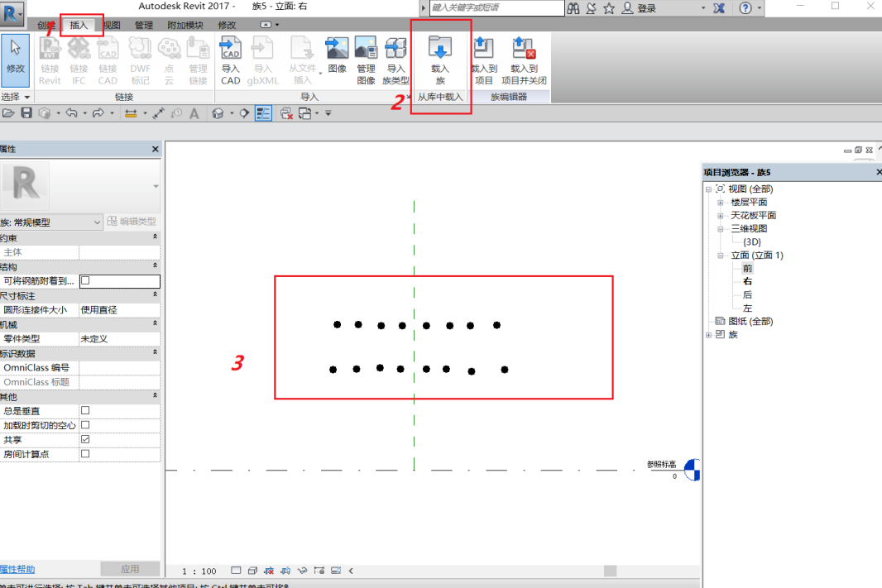Click the Visual Style cube icon
The width and height of the screenshot is (882, 588).
coord(252,571)
